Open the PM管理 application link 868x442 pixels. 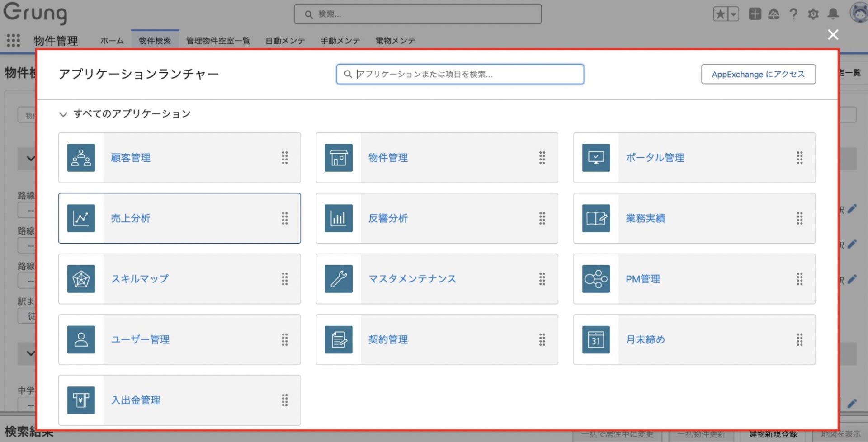coord(642,279)
